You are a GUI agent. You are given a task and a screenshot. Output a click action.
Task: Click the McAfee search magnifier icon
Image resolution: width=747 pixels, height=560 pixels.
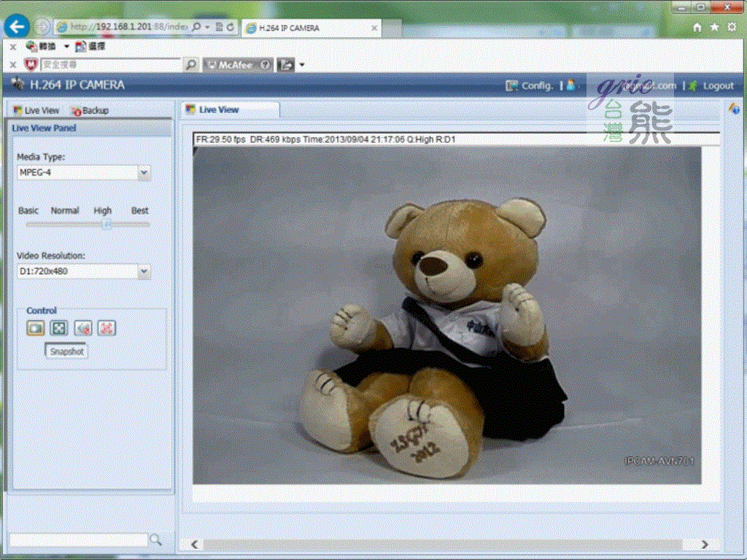[x=190, y=65]
